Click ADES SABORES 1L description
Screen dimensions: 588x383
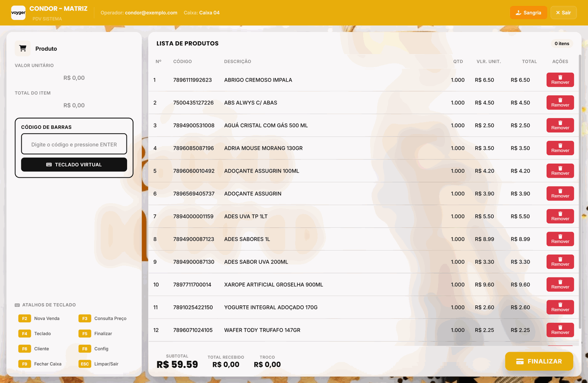(x=247, y=239)
